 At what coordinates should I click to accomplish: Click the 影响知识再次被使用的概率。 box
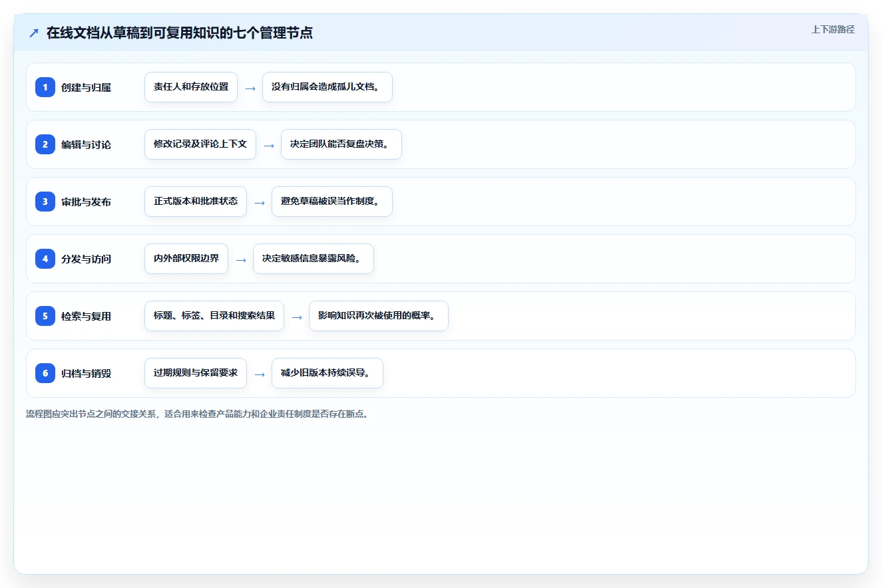pos(379,316)
